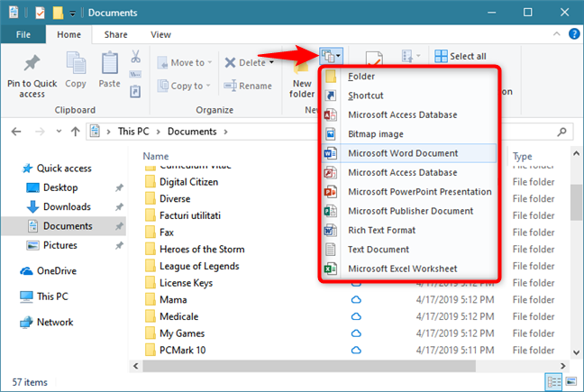Click cloud status icon for PCMark 10

coord(356,351)
